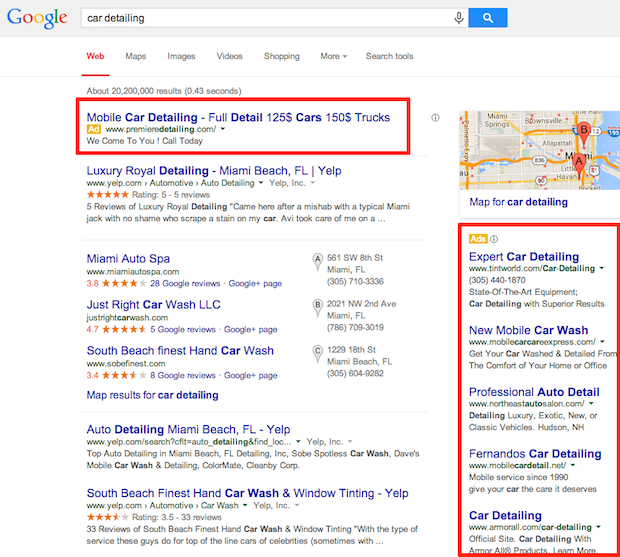This screenshot has height=557, width=620.
Task: Open South Beach finest Hand Car Wash listing
Action: (180, 351)
